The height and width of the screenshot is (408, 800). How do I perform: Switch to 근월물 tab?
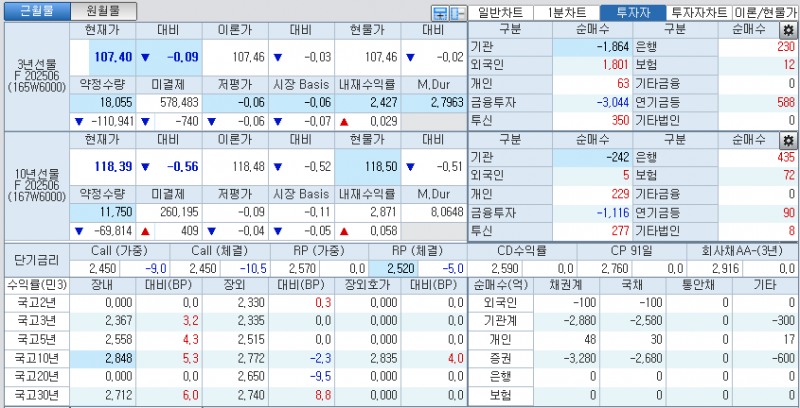37,11
